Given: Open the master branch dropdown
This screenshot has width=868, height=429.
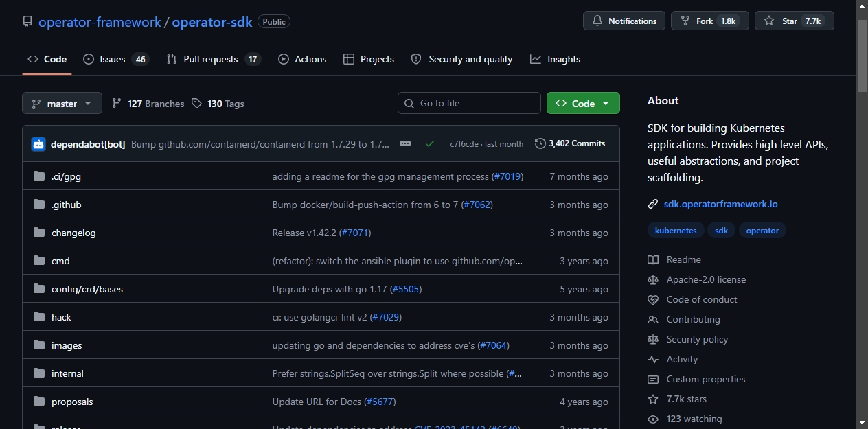Looking at the screenshot, I should 62,104.
